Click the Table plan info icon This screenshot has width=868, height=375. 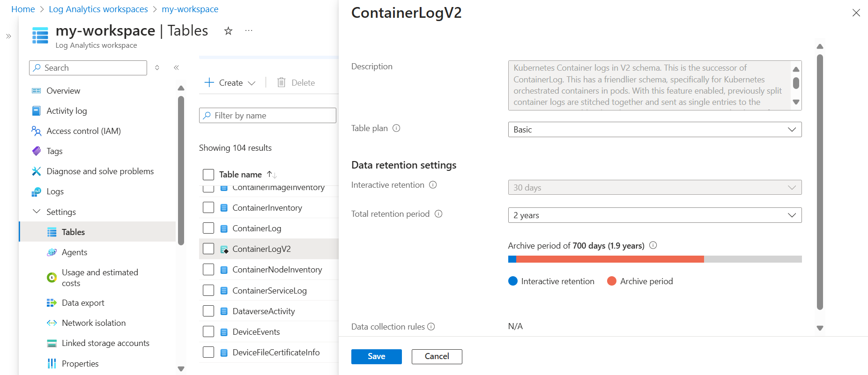click(396, 128)
